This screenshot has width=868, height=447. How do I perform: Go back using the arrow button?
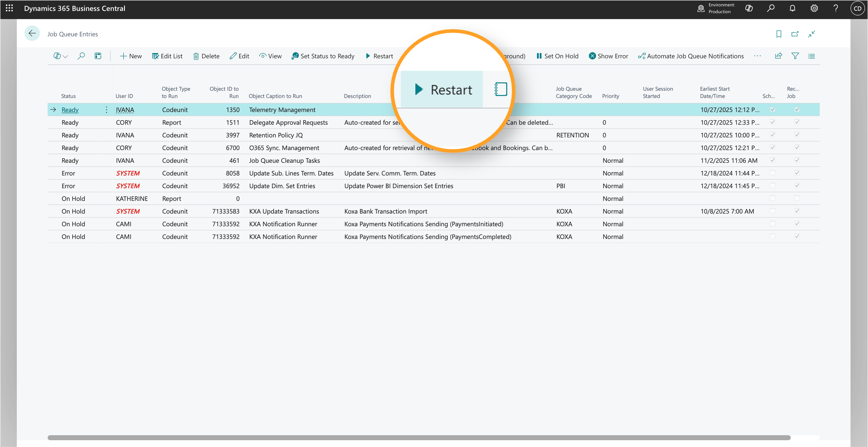(32, 33)
